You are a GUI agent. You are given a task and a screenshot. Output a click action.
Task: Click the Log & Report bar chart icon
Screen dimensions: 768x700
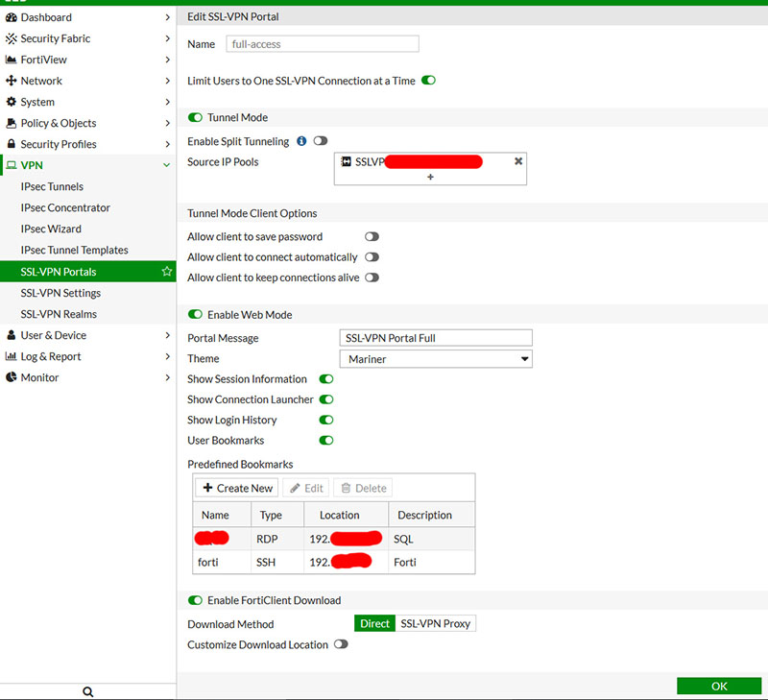11,356
